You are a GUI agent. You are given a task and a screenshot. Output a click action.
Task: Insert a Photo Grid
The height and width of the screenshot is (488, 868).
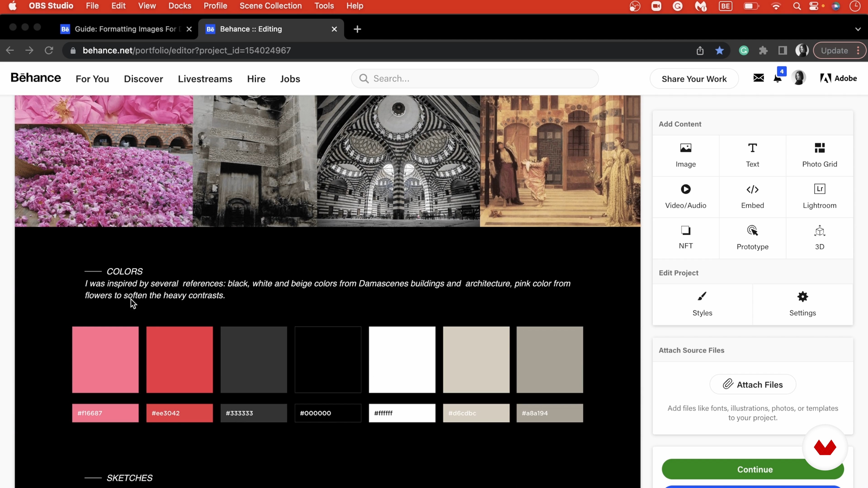[819, 156]
